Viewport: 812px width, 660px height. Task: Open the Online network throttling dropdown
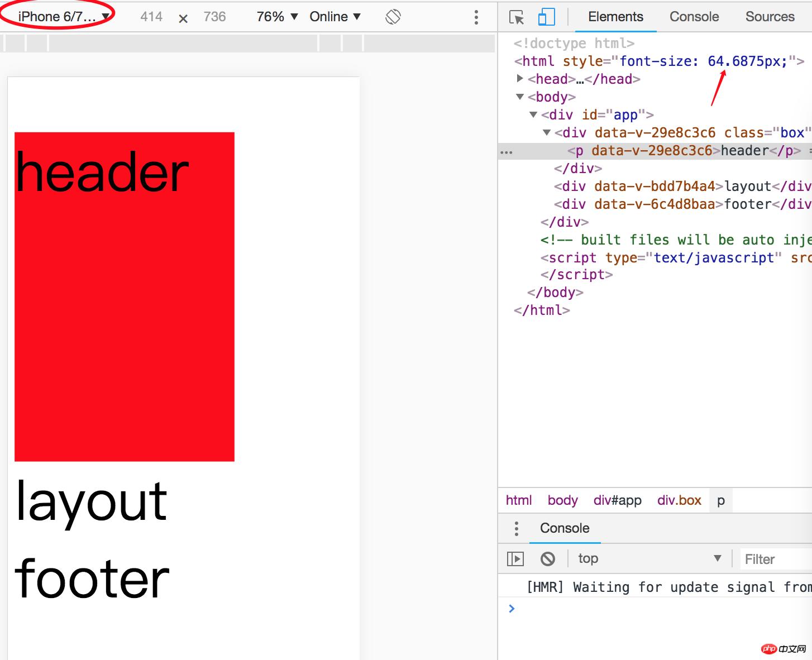click(x=335, y=17)
